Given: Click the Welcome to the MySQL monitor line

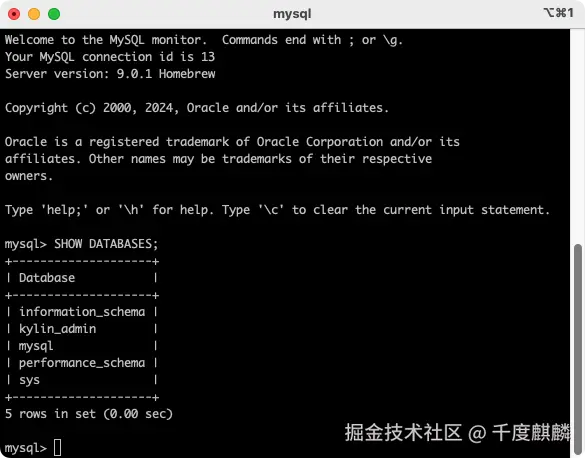Looking at the screenshot, I should click(204, 40).
